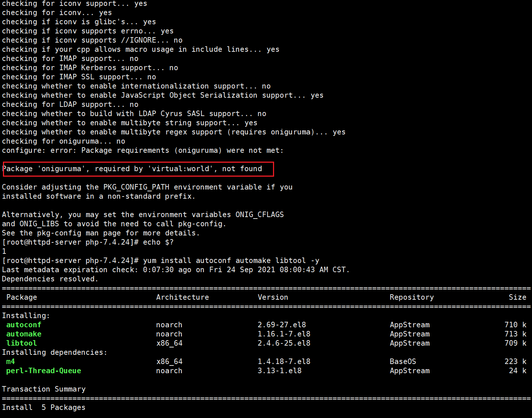Click the 'Repository' column header
The image size is (532, 418).
(x=412, y=297)
